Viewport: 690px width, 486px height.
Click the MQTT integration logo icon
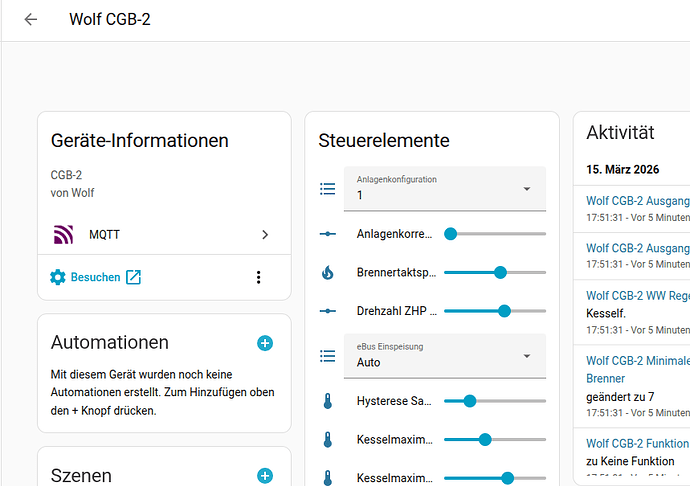click(x=63, y=235)
